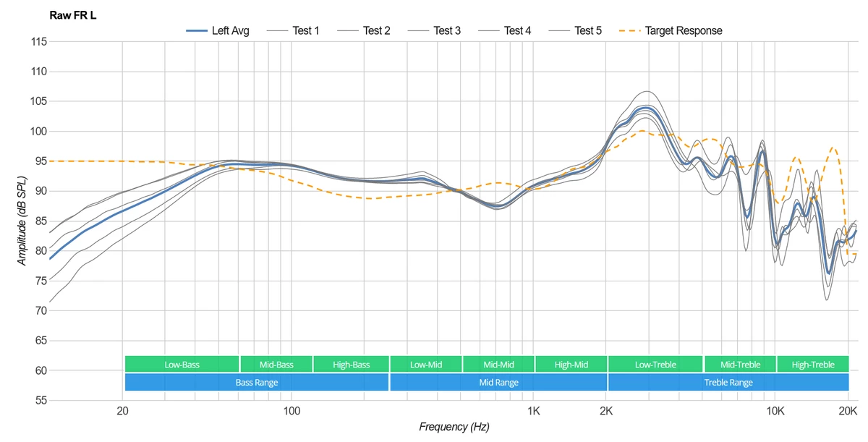The image size is (868, 442).
Task: Click the 1K frequency tick label
Action: (534, 411)
